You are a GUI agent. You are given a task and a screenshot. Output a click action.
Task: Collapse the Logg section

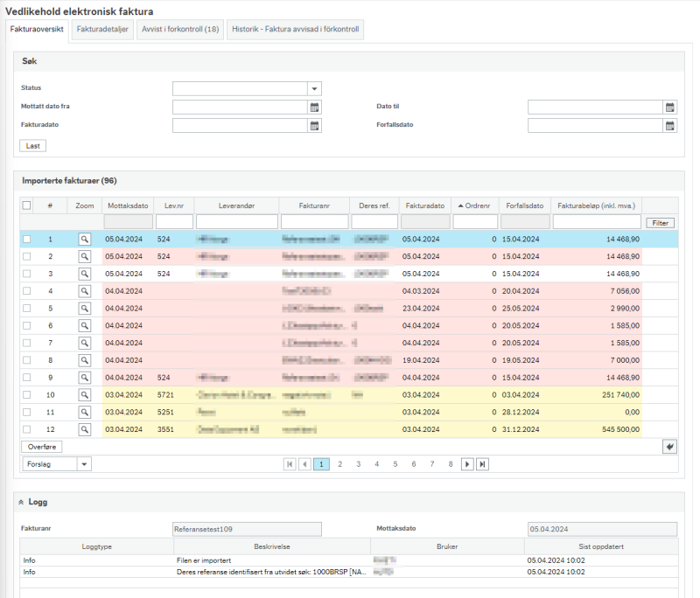click(21, 502)
